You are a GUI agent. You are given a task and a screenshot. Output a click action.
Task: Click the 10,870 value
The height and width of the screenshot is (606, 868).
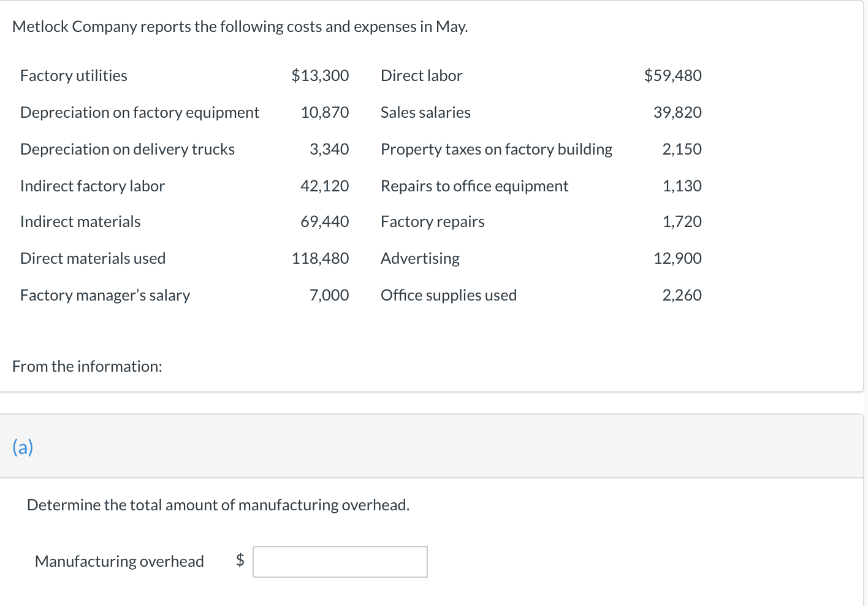pos(325,112)
